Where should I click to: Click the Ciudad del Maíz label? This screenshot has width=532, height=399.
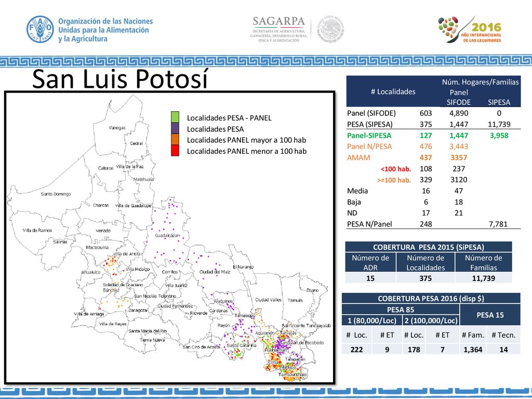coord(215,272)
